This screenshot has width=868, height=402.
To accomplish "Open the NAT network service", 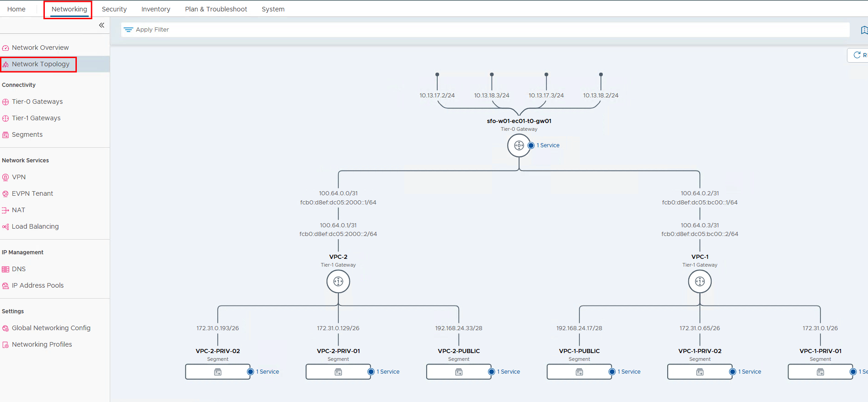I will coord(18,210).
